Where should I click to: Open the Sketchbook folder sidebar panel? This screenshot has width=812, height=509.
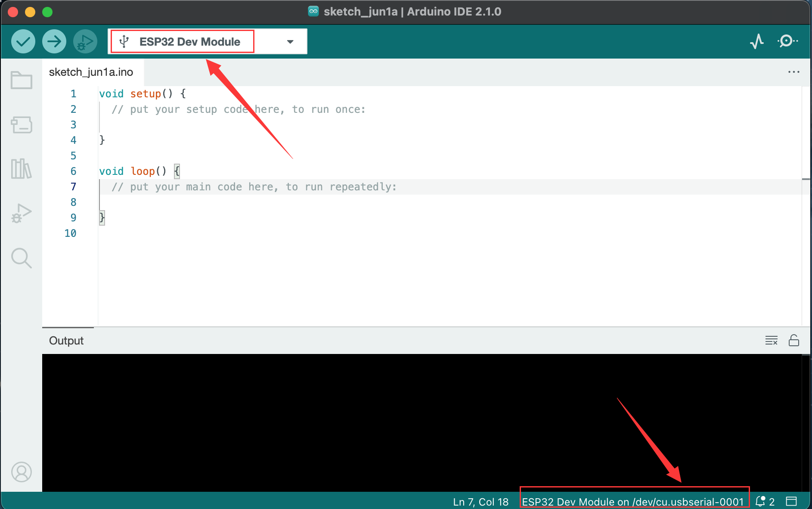click(22, 80)
